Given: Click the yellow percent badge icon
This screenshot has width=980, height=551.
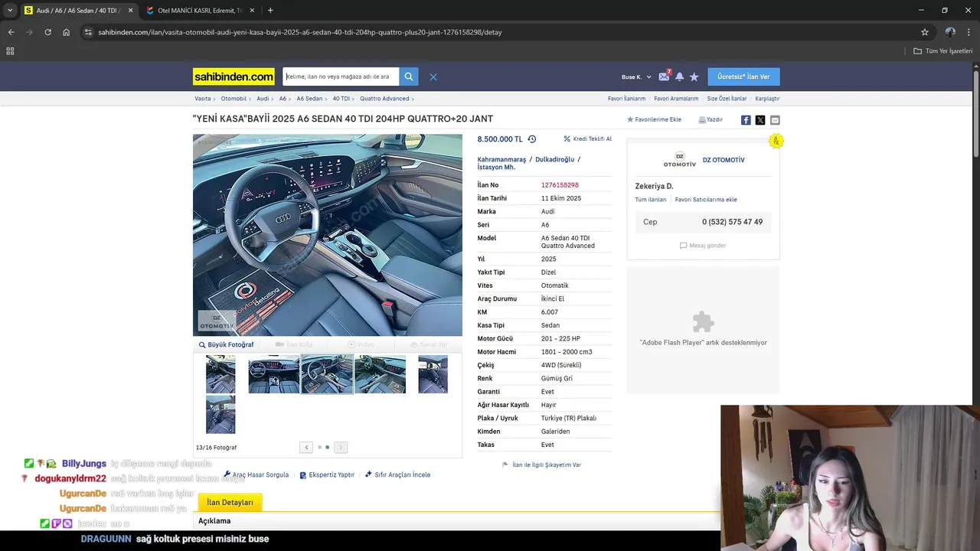Looking at the screenshot, I should coord(776,141).
